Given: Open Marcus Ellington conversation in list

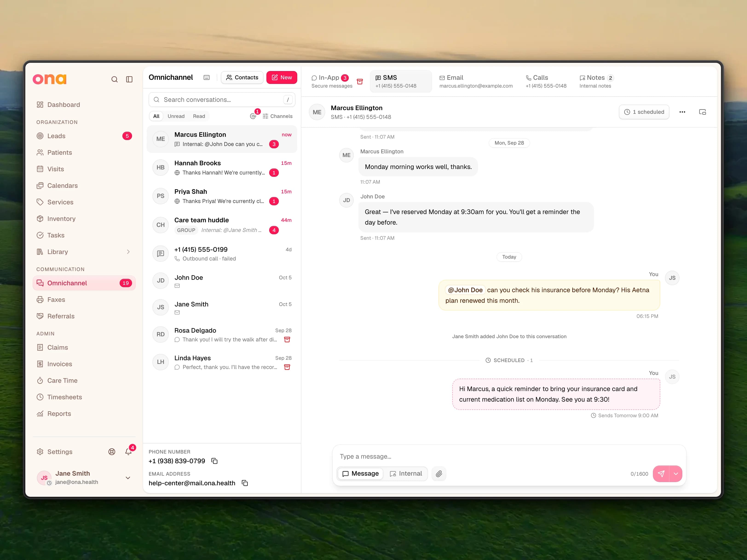Looking at the screenshot, I should point(222,139).
